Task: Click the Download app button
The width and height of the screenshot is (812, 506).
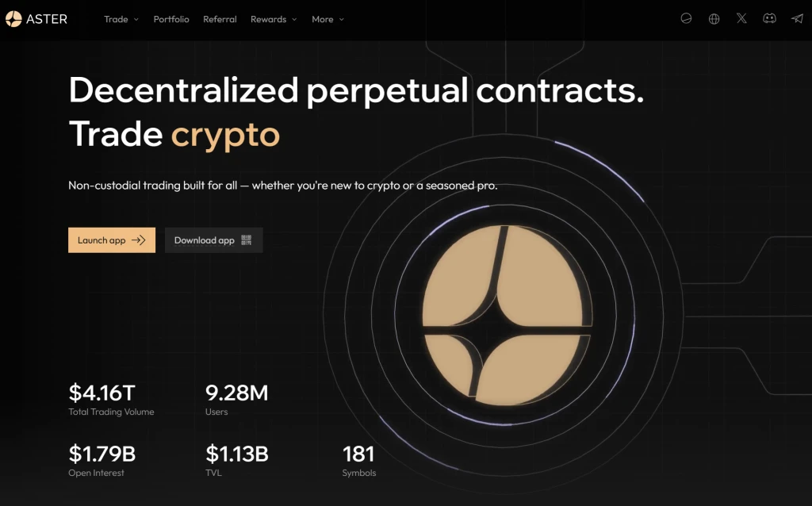Action: pyautogui.click(x=213, y=240)
